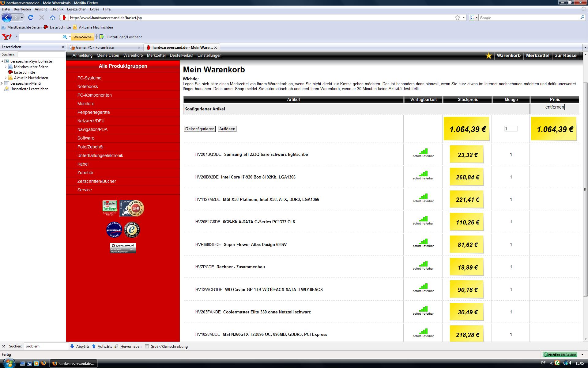This screenshot has height=368, width=588.
Task: Click the McAfee SiteAdvisor status icon
Action: pos(560,355)
